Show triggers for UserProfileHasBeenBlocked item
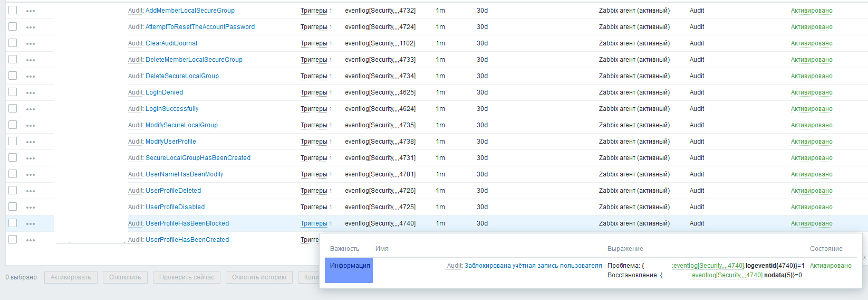The image size is (868, 300). point(314,223)
